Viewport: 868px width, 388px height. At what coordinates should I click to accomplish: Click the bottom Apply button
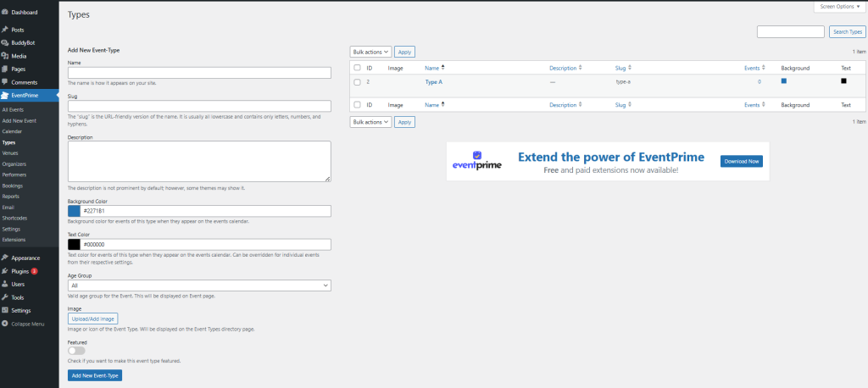click(x=404, y=122)
